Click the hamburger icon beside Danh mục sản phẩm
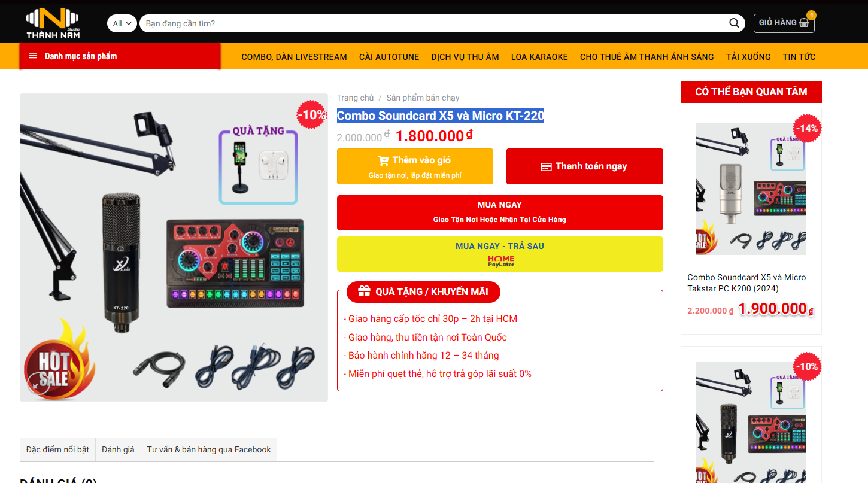Screen dimensions: 868x483 (x=33, y=56)
